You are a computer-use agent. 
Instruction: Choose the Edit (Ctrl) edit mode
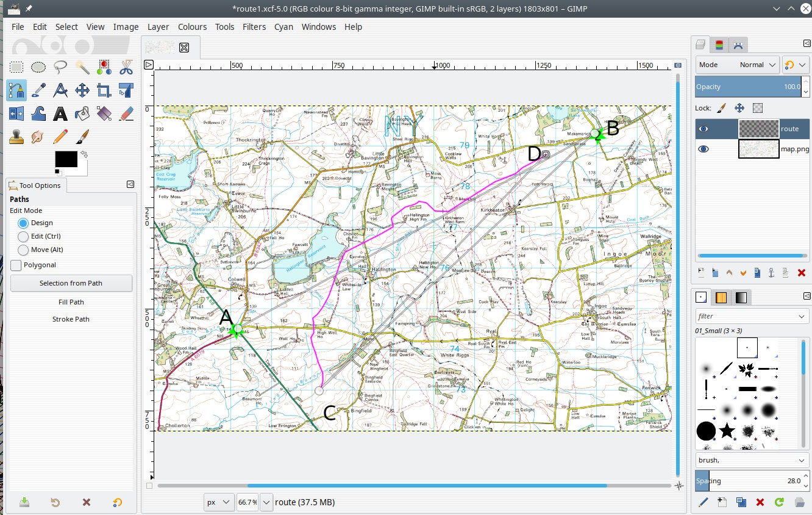pyautogui.click(x=23, y=236)
